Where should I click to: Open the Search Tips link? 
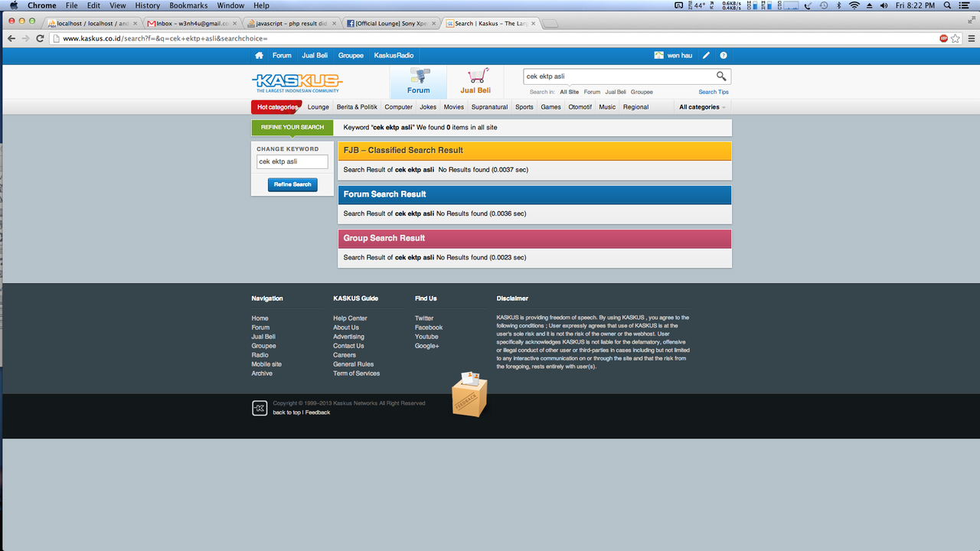pos(714,92)
